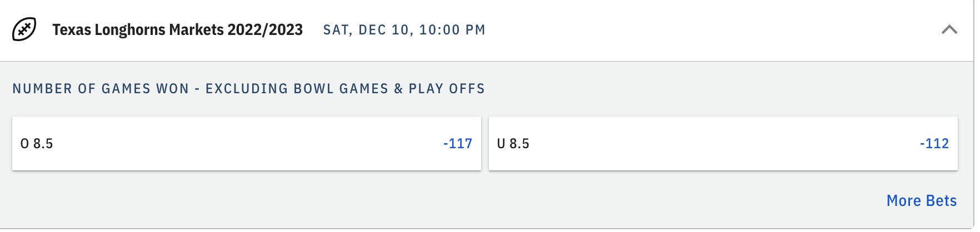
Task: Click the Texas Longhorns Markets 2022/2023 title
Action: [x=177, y=29]
